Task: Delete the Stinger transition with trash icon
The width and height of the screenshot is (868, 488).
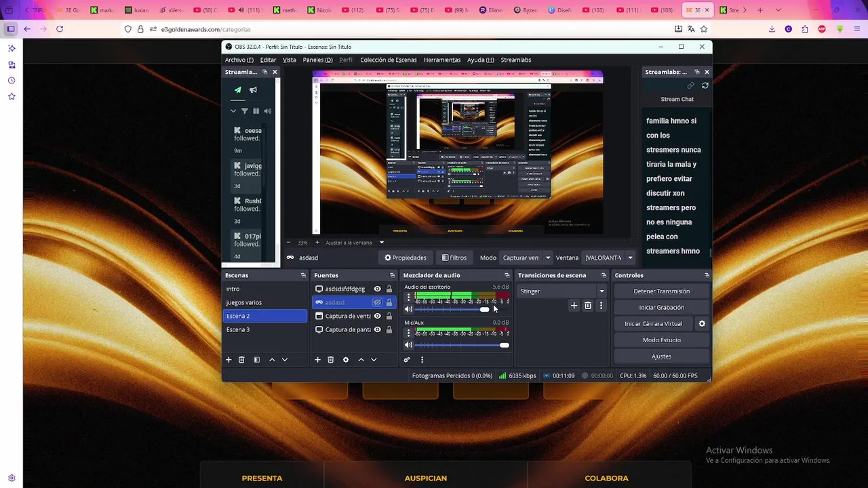Action: [588, 306]
